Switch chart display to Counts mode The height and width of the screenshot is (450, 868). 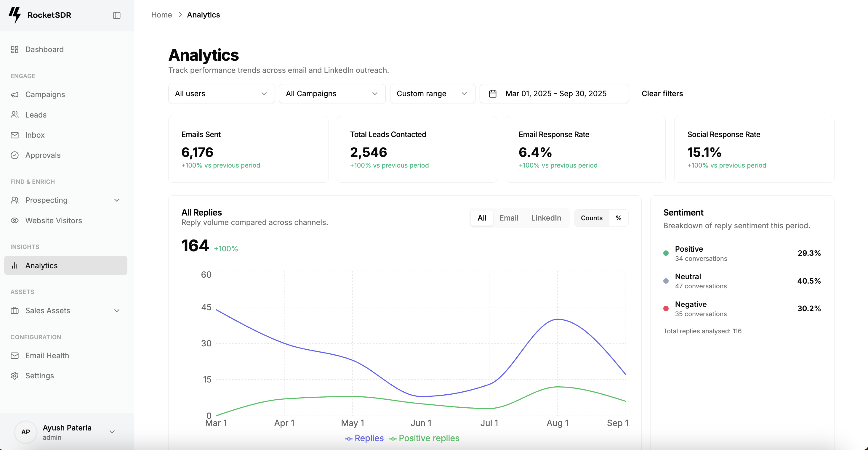[591, 218]
